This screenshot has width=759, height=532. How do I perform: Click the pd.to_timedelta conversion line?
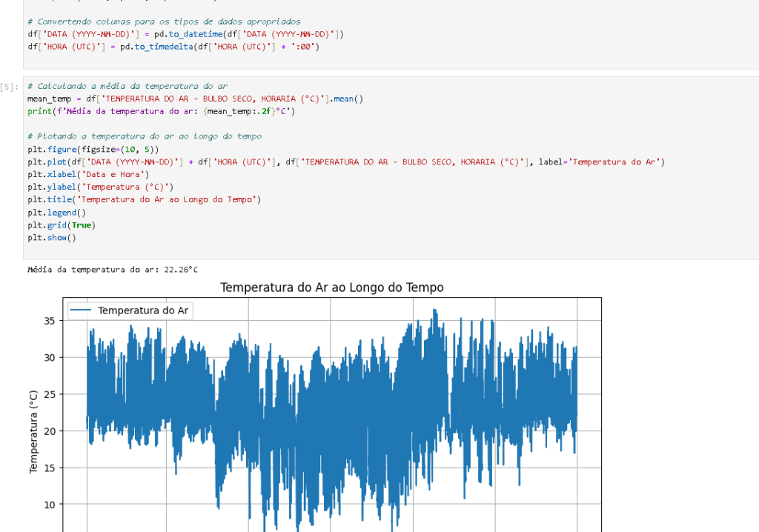tap(173, 47)
